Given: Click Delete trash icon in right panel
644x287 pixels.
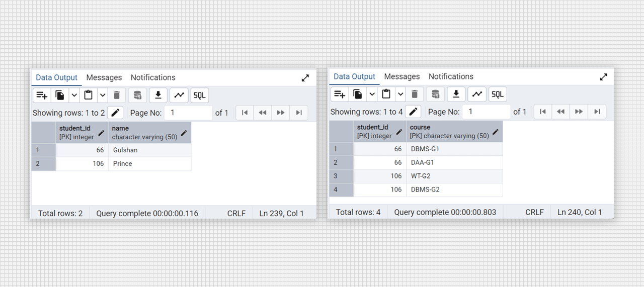Looking at the screenshot, I should click(415, 94).
